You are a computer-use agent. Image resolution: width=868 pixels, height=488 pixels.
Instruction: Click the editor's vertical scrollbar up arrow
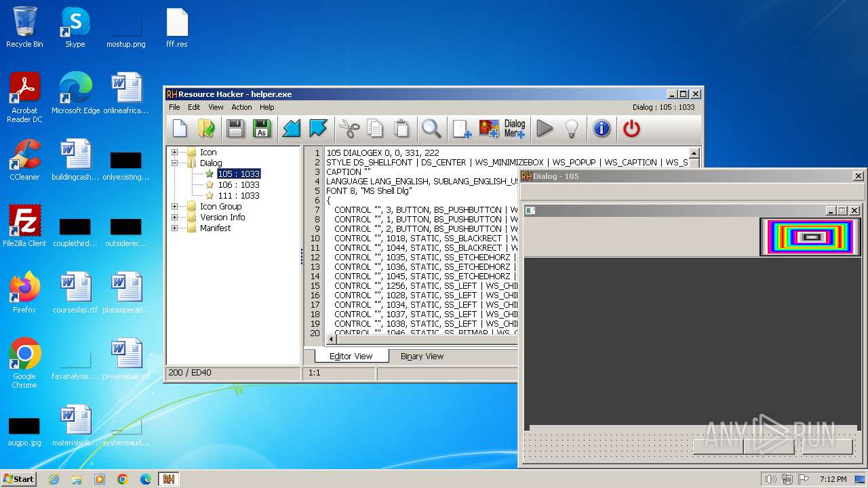[x=694, y=153]
